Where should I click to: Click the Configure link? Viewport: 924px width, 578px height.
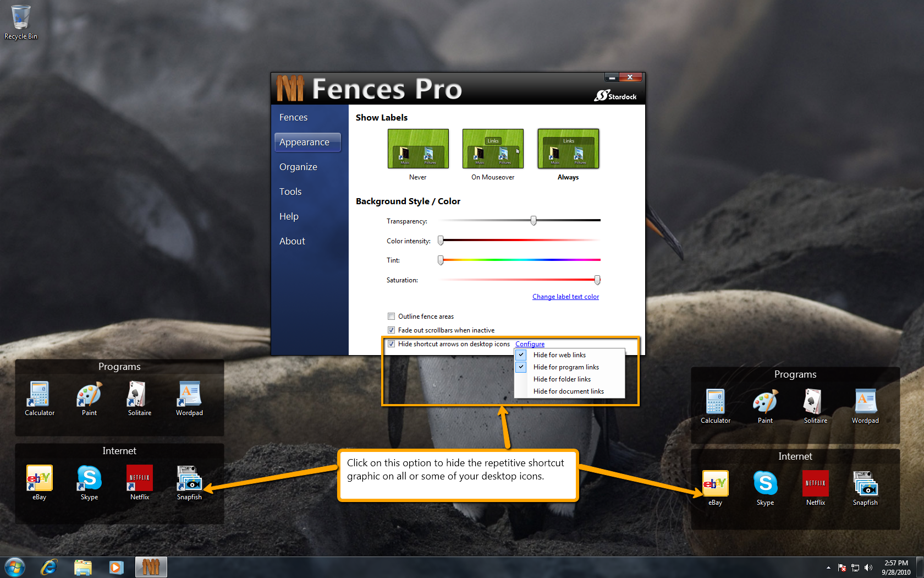[x=530, y=344]
